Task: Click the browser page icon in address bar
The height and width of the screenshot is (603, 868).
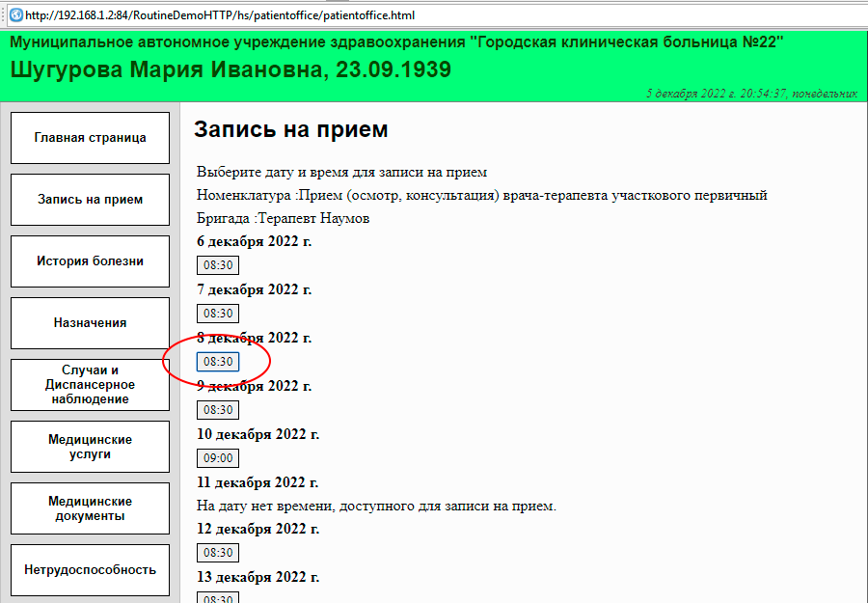Action: coord(14,15)
